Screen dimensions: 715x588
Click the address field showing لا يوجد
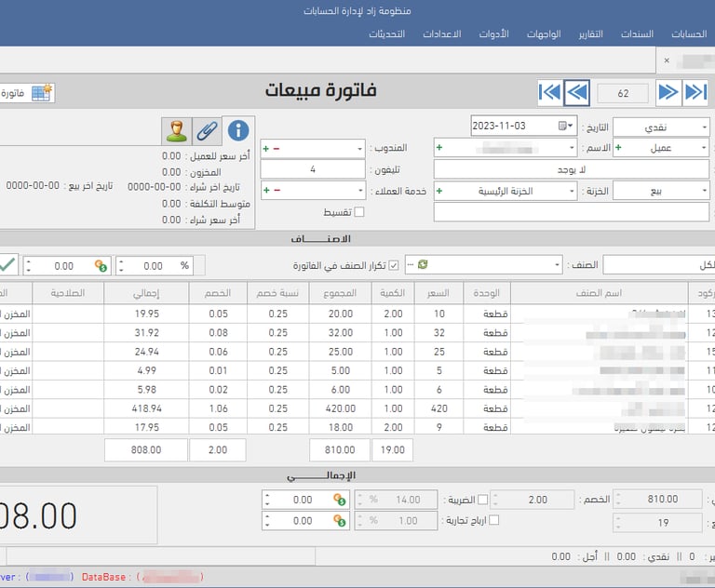pyautogui.click(x=572, y=169)
